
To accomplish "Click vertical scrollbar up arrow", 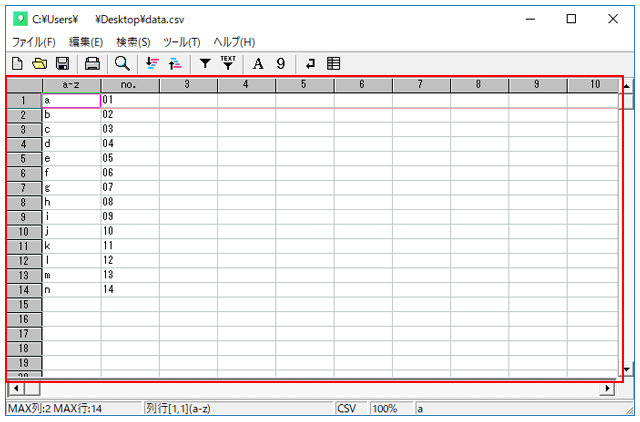I will 627,86.
